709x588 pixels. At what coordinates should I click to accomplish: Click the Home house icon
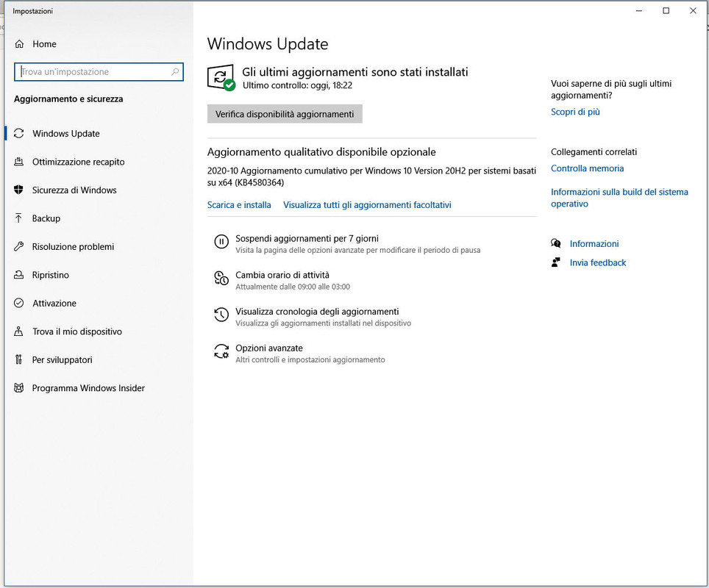[19, 44]
